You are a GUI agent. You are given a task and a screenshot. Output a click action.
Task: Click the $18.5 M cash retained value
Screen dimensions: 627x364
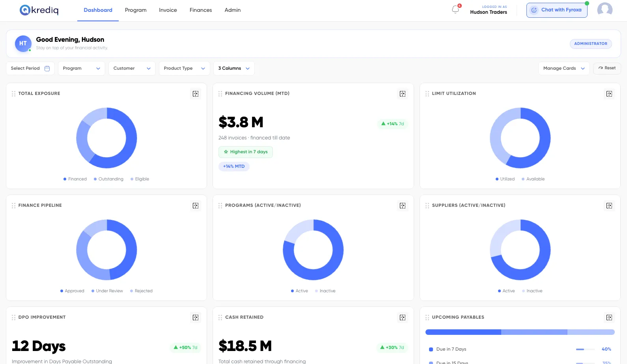(245, 346)
